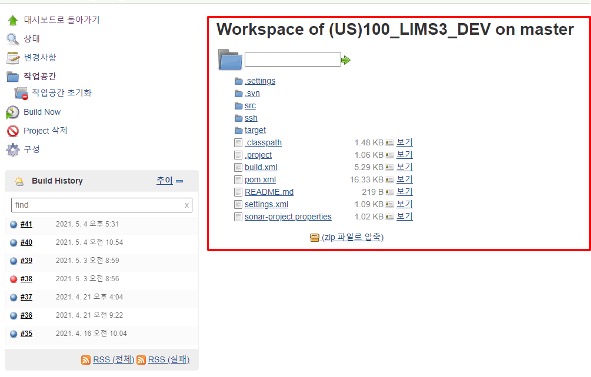Open the target folder
Screen dimensions: 591x377
(255, 130)
